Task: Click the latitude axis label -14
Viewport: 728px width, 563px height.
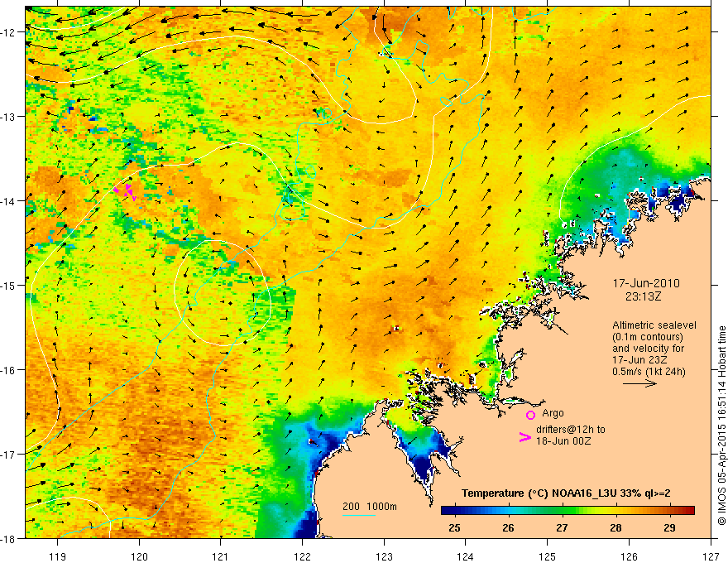Action: (x=9, y=201)
